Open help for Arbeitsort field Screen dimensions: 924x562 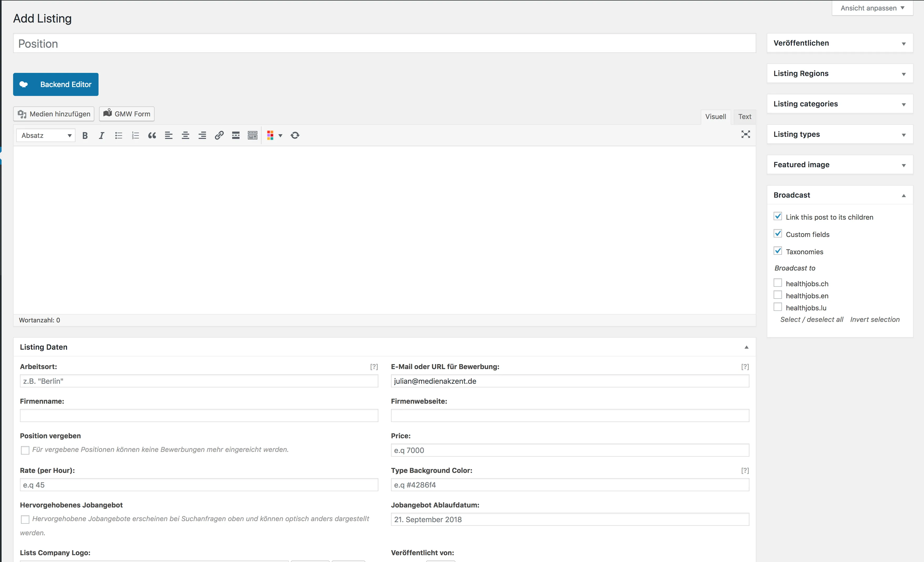[x=374, y=366]
